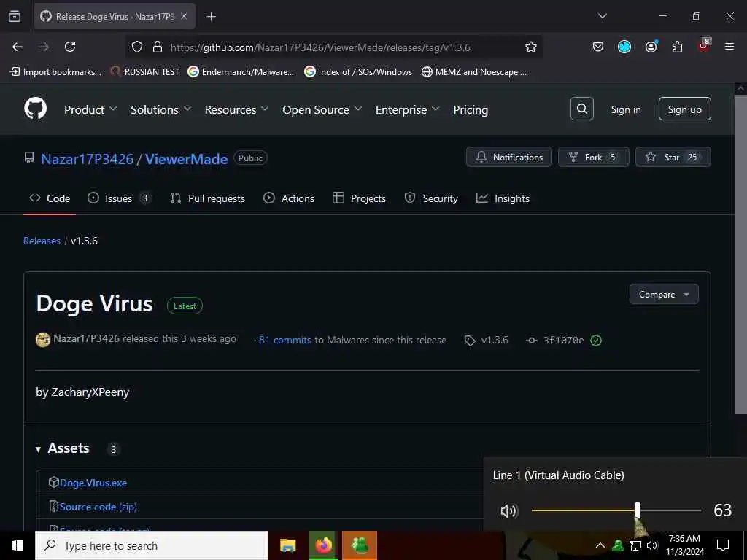747x560 pixels.
Task: Open commit 3f1070e
Action: coord(564,340)
